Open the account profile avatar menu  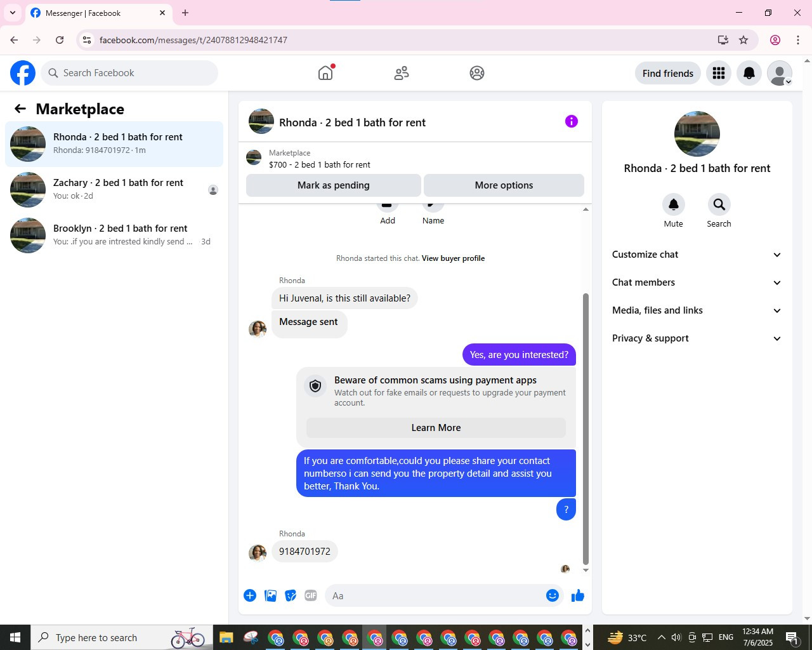780,73
